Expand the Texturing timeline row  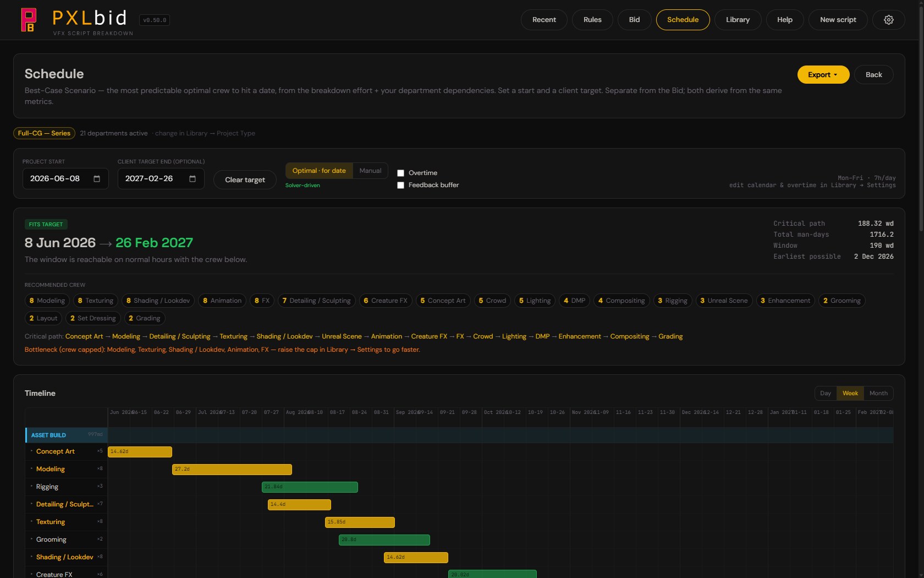31,521
